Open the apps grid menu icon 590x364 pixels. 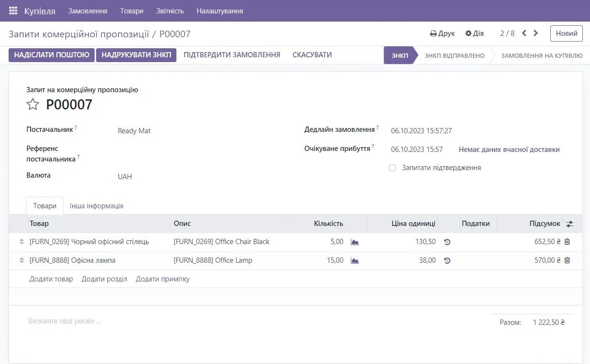(13, 11)
